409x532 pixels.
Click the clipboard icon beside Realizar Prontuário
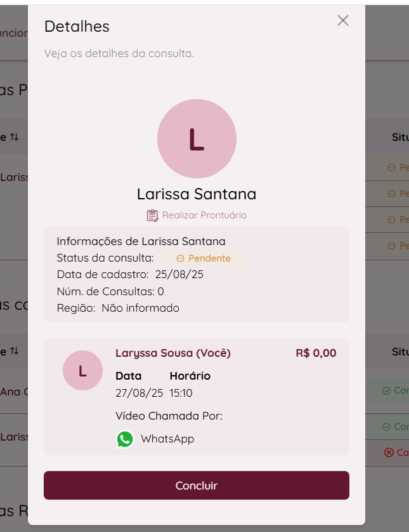coord(152,215)
